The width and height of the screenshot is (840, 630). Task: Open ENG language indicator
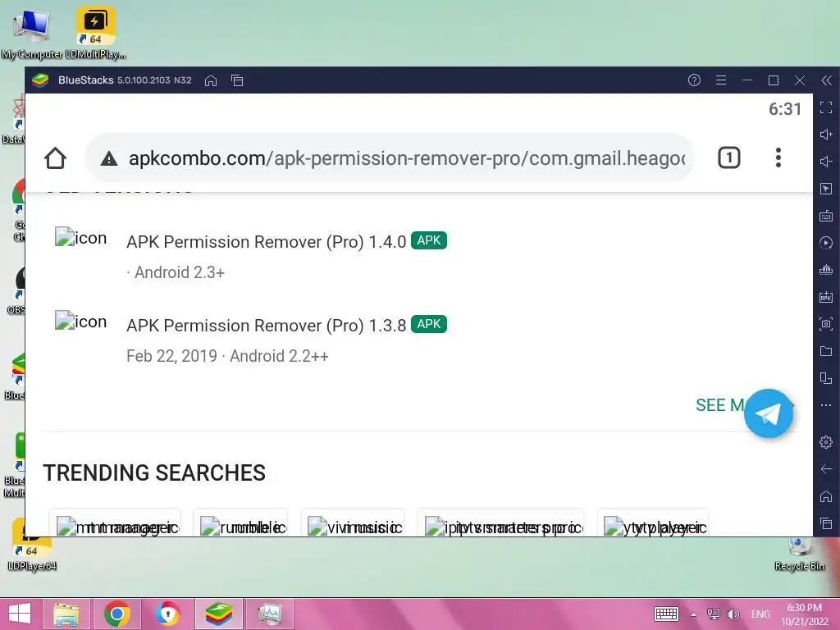point(760,614)
